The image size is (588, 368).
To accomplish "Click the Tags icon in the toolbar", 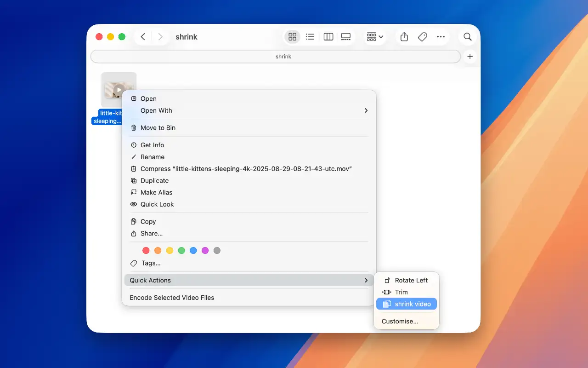I will point(422,36).
